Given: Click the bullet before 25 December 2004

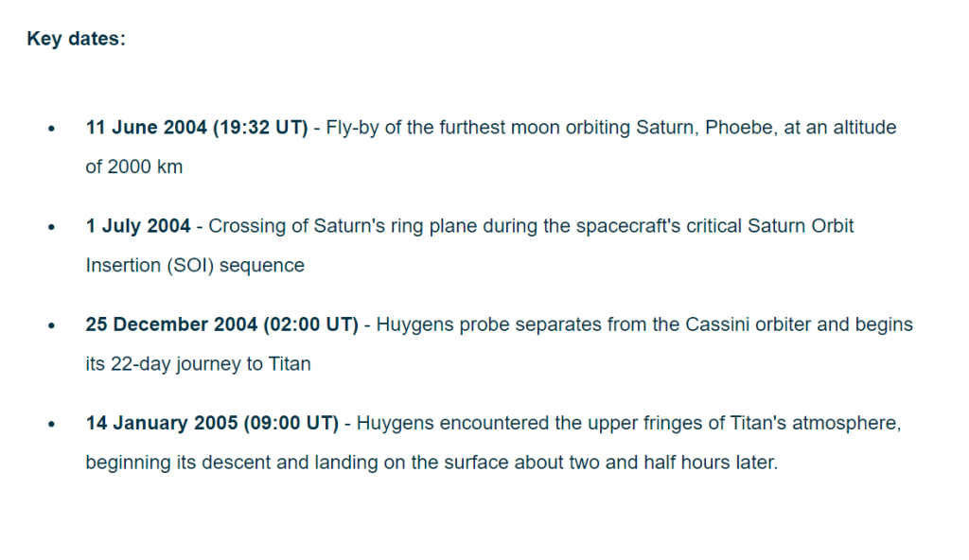Looking at the screenshot, I should [x=51, y=325].
